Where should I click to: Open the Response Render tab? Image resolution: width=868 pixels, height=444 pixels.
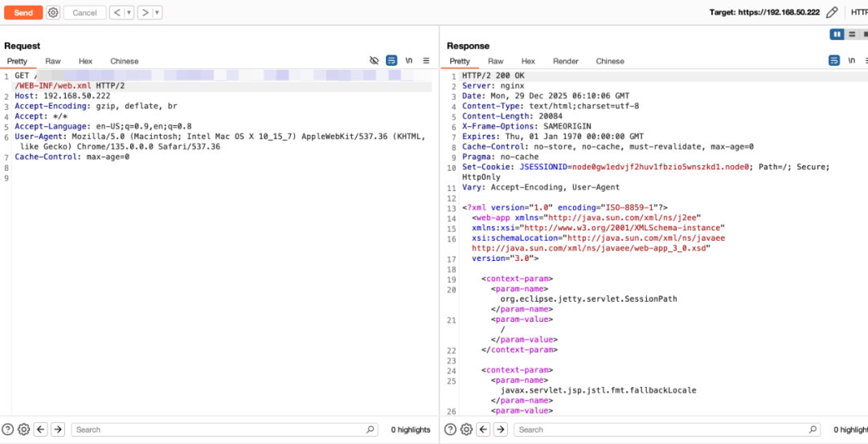pos(566,61)
